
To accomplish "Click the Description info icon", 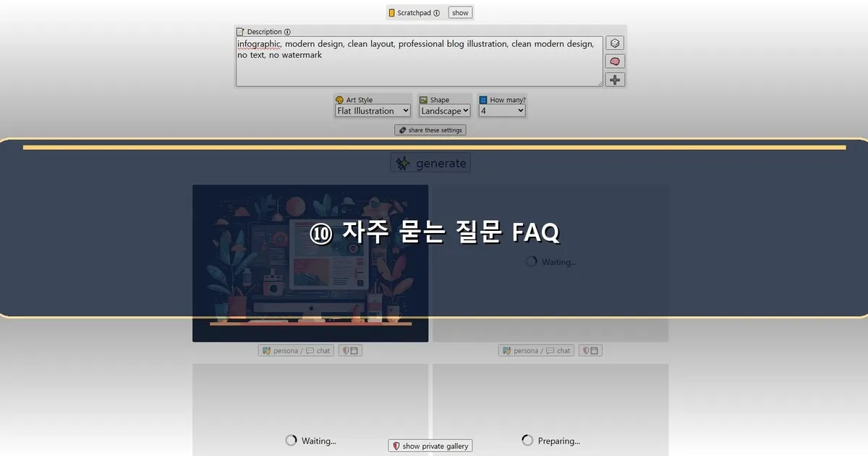I will point(287,32).
